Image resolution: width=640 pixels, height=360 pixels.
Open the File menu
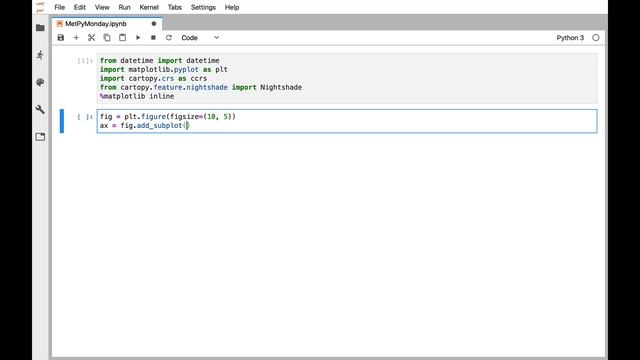(x=60, y=7)
